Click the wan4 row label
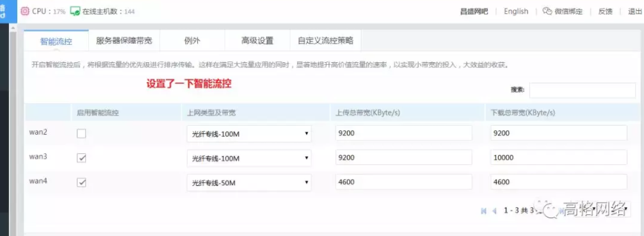644x236 pixels. click(38, 180)
